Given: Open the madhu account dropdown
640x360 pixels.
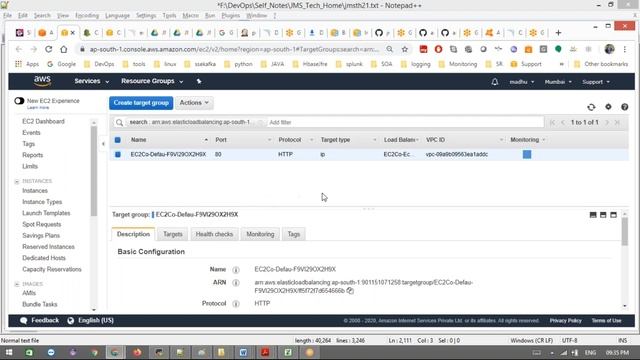Looking at the screenshot, I should click(521, 82).
